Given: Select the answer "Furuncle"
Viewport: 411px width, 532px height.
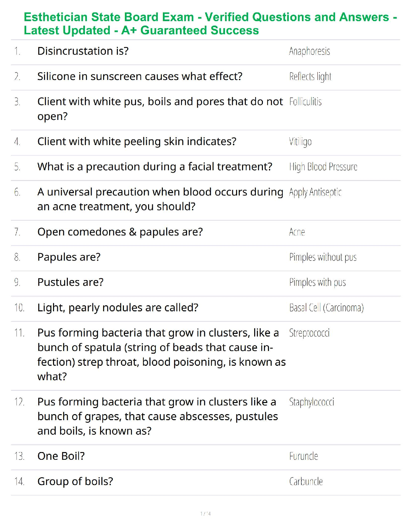Looking at the screenshot, I should tap(303, 456).
